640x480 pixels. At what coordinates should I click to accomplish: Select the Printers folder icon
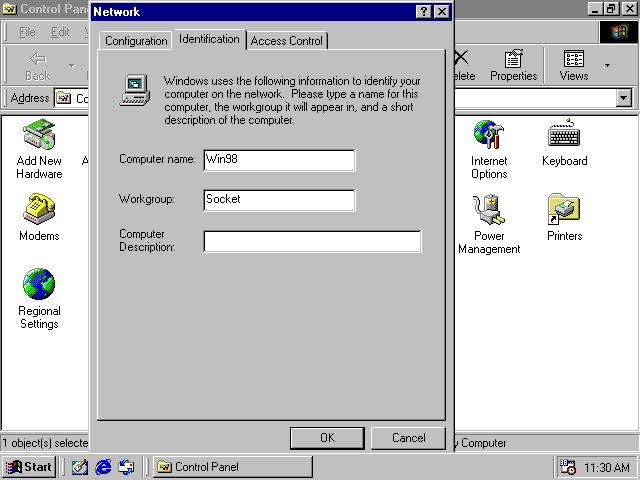click(x=564, y=209)
